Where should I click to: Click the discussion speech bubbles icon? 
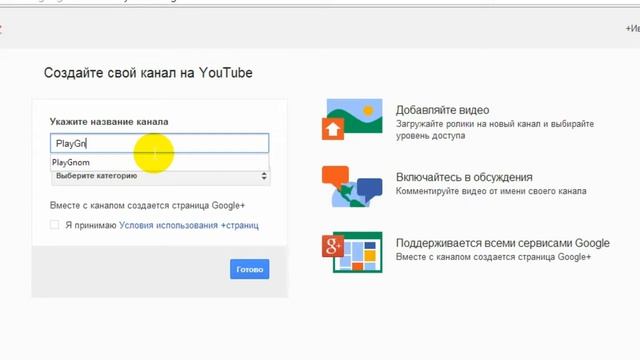click(x=352, y=186)
